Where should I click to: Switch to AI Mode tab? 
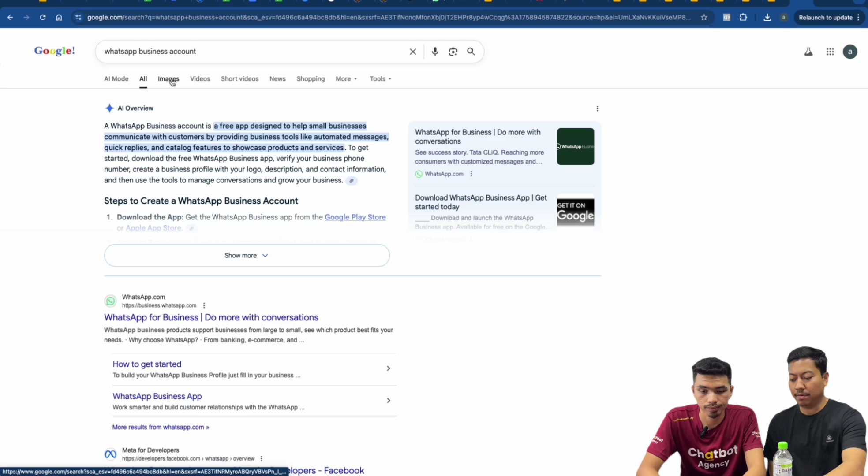click(116, 79)
